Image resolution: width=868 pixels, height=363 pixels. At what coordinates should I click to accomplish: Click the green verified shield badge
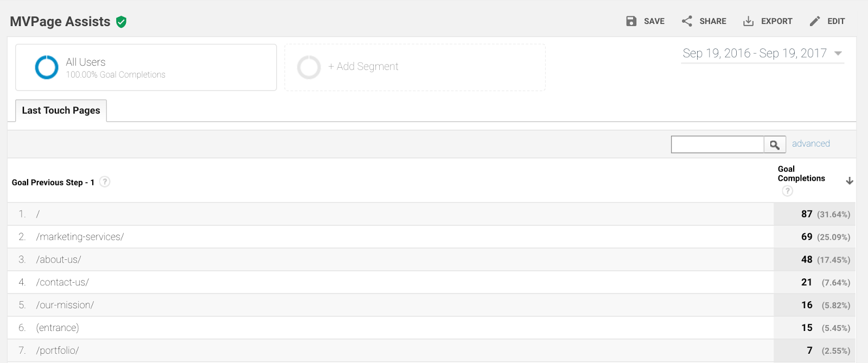point(122,22)
